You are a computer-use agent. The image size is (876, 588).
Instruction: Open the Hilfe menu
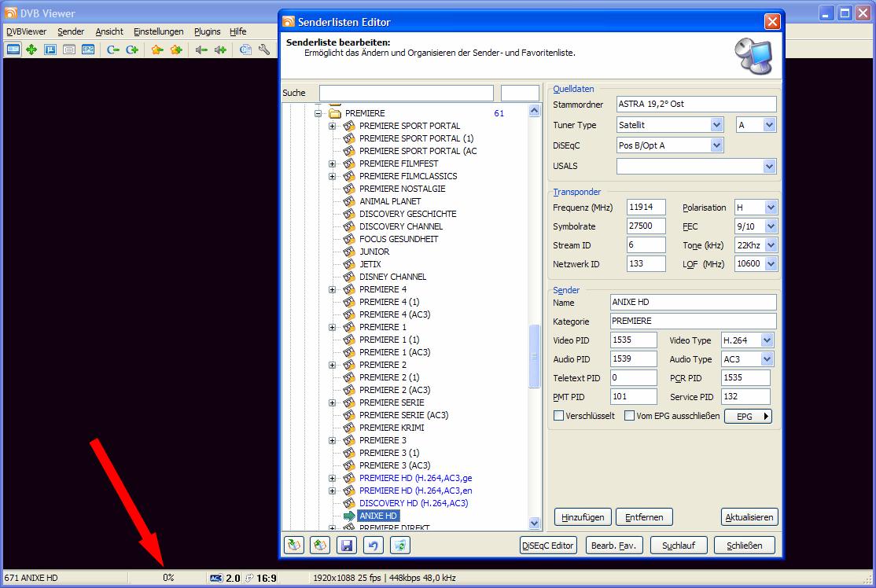click(x=238, y=31)
